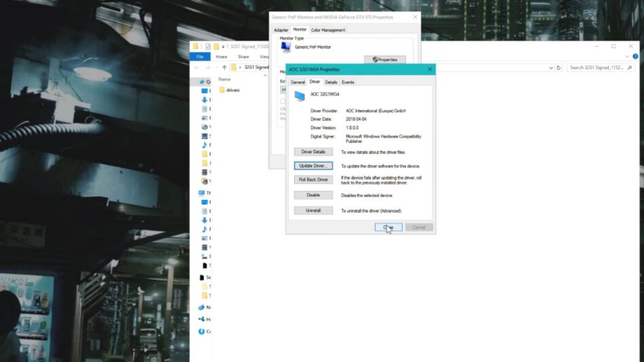Click 'AOC International (Europe) GmbH' provider text
This screenshot has height=362, width=644.
tap(376, 111)
